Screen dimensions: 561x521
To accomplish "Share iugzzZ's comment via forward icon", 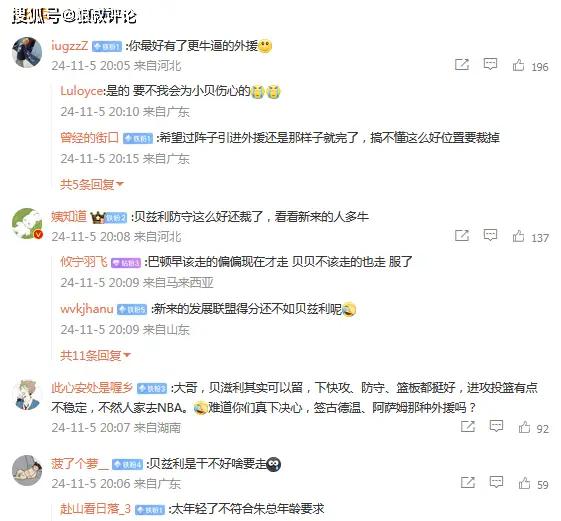I will coord(462,64).
